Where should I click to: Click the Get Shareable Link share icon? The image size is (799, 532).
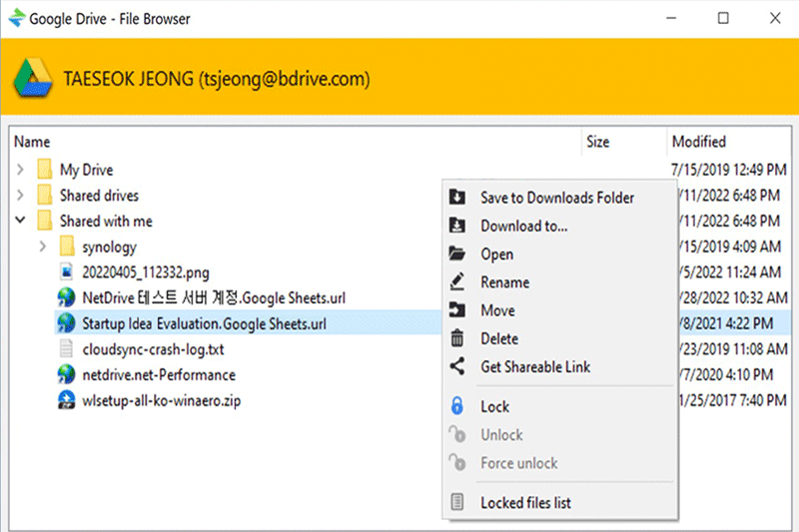tap(457, 366)
